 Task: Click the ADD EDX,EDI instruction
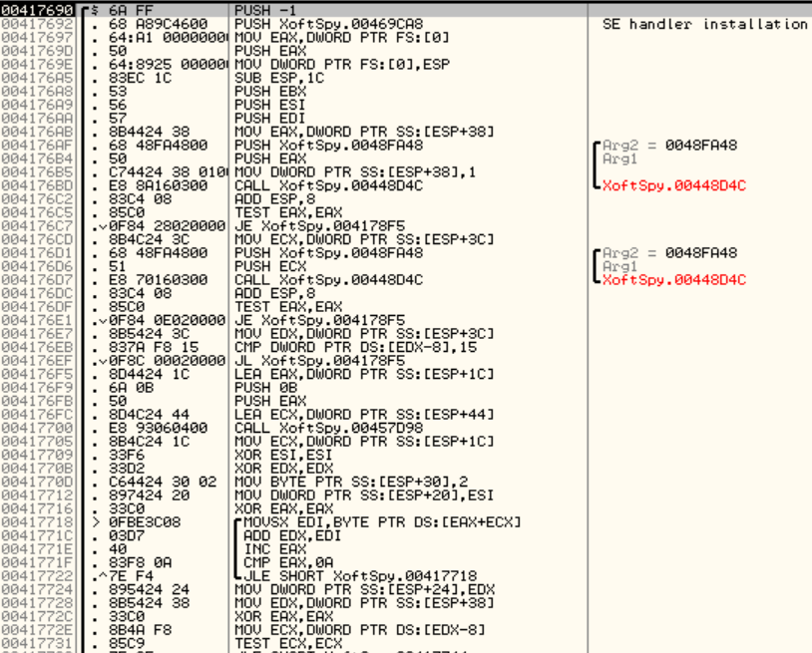(x=292, y=535)
